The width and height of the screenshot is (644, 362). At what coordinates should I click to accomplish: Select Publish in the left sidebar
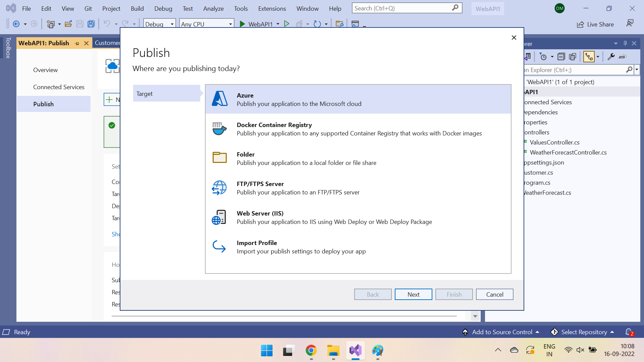pyautogui.click(x=54, y=104)
